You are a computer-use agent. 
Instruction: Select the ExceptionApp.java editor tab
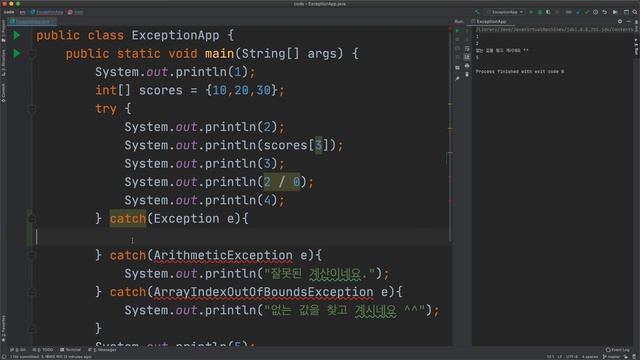[32, 21]
